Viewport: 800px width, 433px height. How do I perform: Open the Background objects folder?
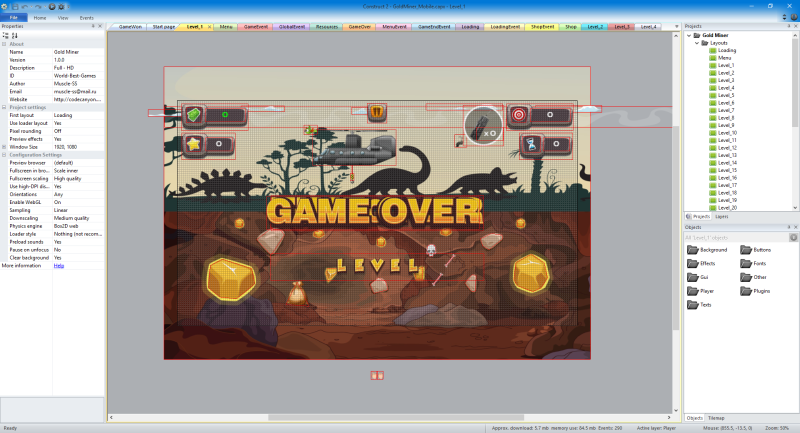click(x=707, y=250)
